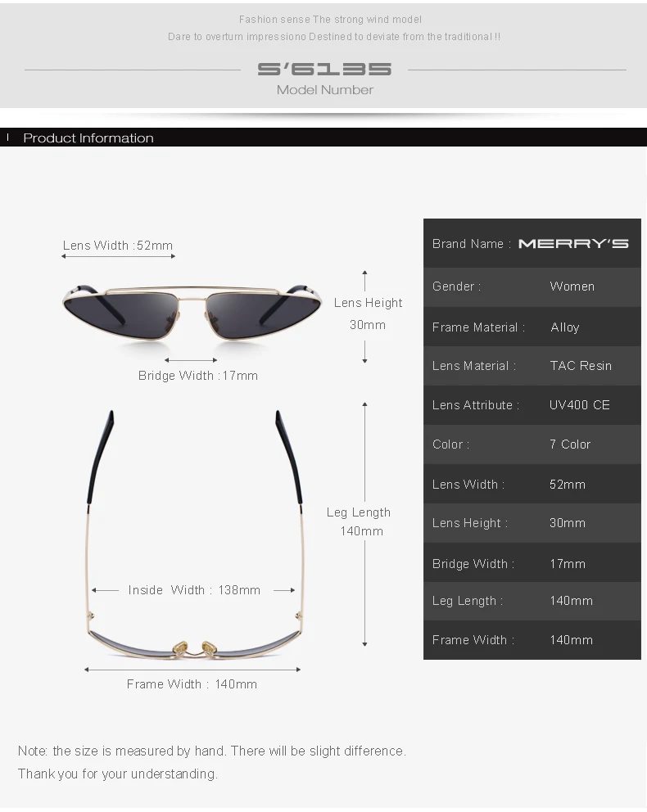Click the 'Thank you for your understanding.' line
647x812 pixels.
118,774
